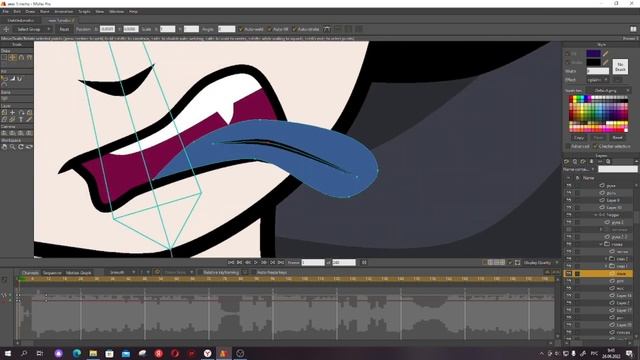The image size is (640, 360).
Task: Click the Play button in playback controls
Action: (x=256, y=262)
